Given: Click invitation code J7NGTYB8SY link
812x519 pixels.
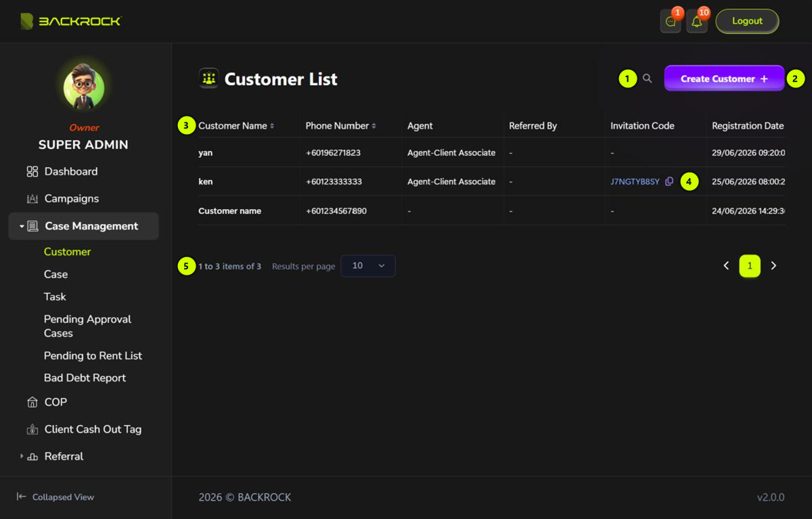Looking at the screenshot, I should [x=635, y=181].
